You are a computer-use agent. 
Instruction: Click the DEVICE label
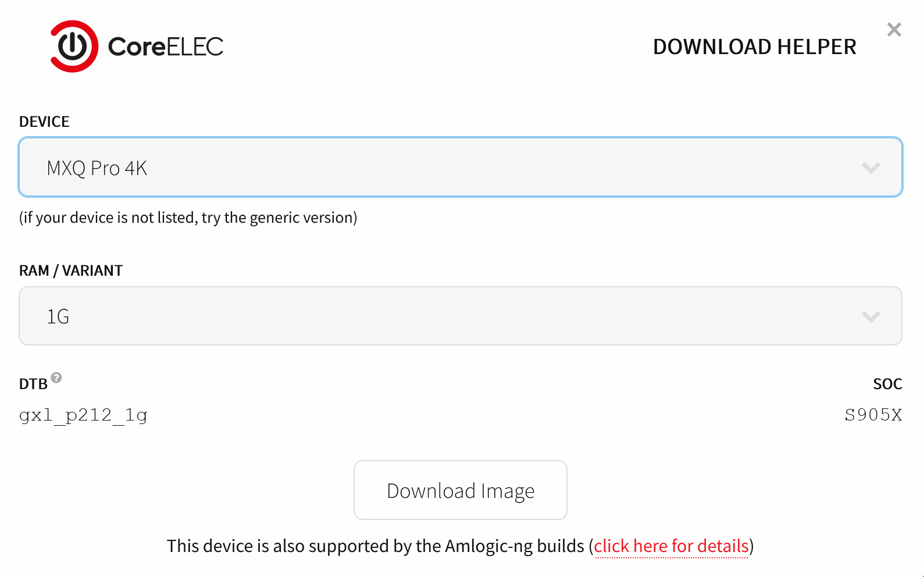point(44,122)
